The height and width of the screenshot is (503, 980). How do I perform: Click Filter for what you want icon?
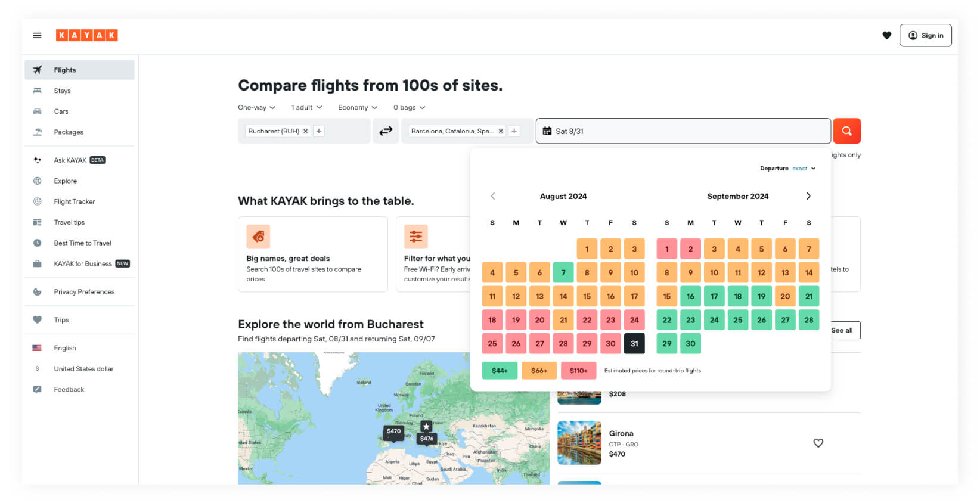click(416, 237)
